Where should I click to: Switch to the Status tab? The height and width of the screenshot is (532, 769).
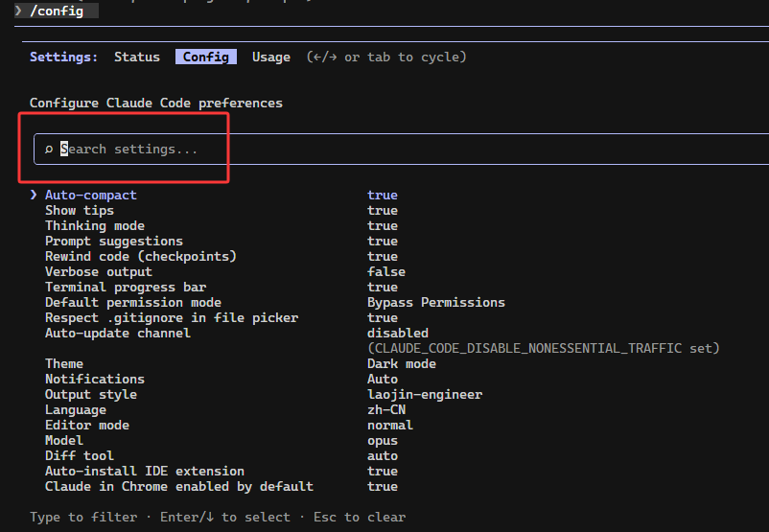pyautogui.click(x=137, y=57)
